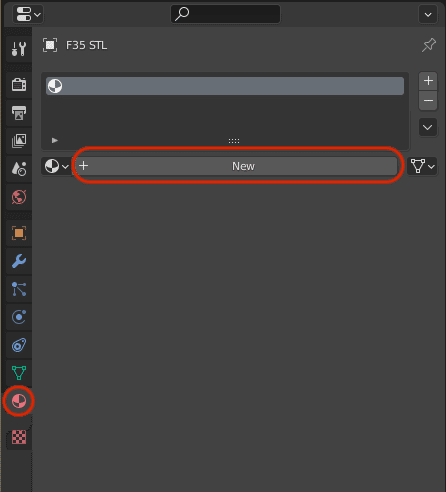The height and width of the screenshot is (492, 446).
Task: Open the Physics properties tab
Action: coord(19,317)
